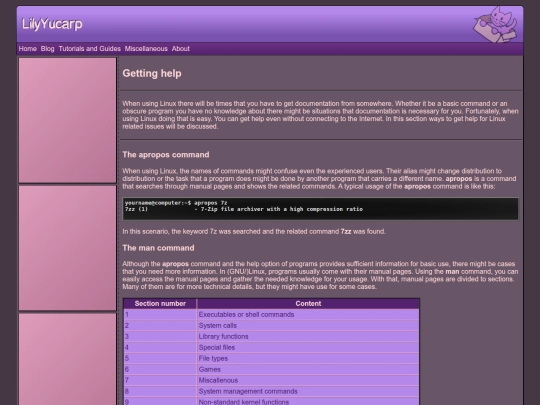Open the Home menu item

pos(28,49)
